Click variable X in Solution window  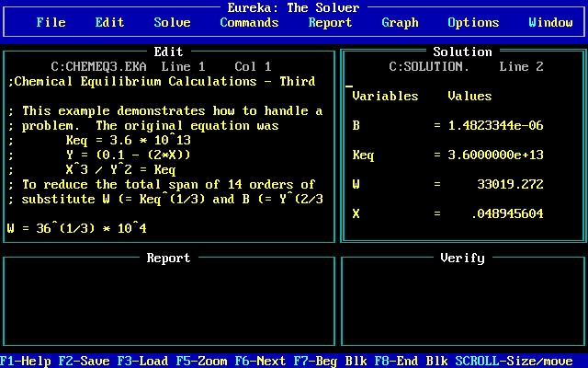[x=356, y=213]
